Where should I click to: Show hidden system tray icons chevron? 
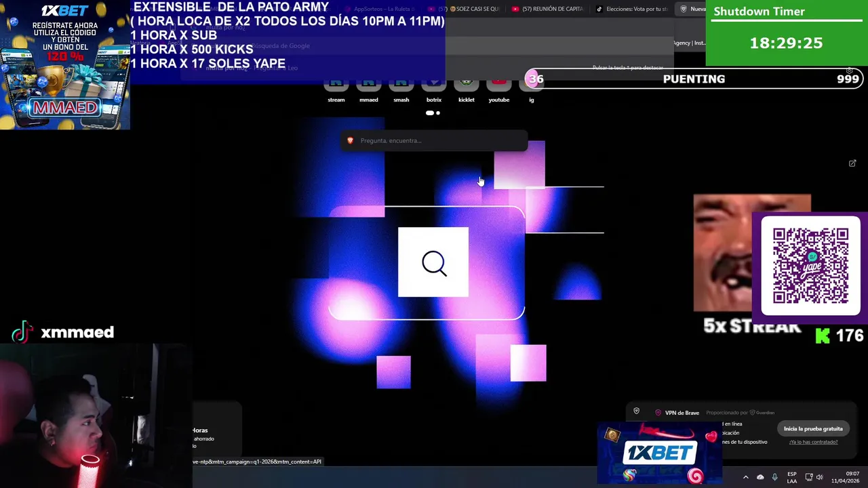click(x=745, y=477)
